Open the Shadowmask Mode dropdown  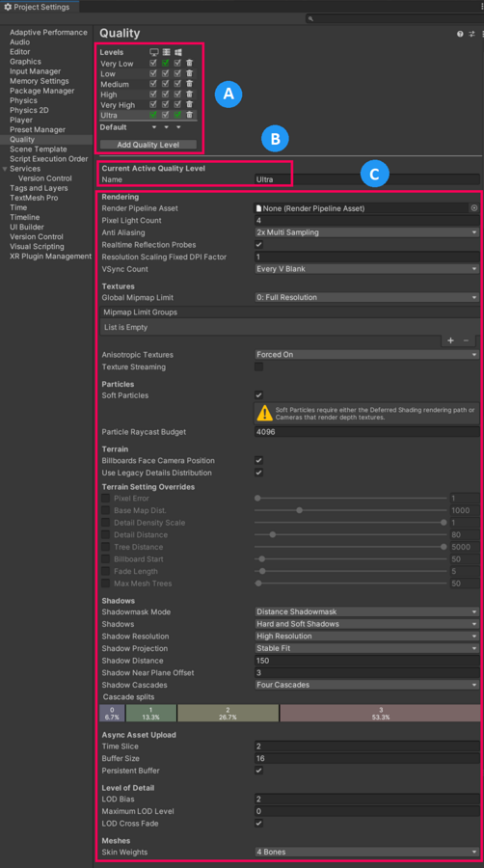(x=367, y=611)
